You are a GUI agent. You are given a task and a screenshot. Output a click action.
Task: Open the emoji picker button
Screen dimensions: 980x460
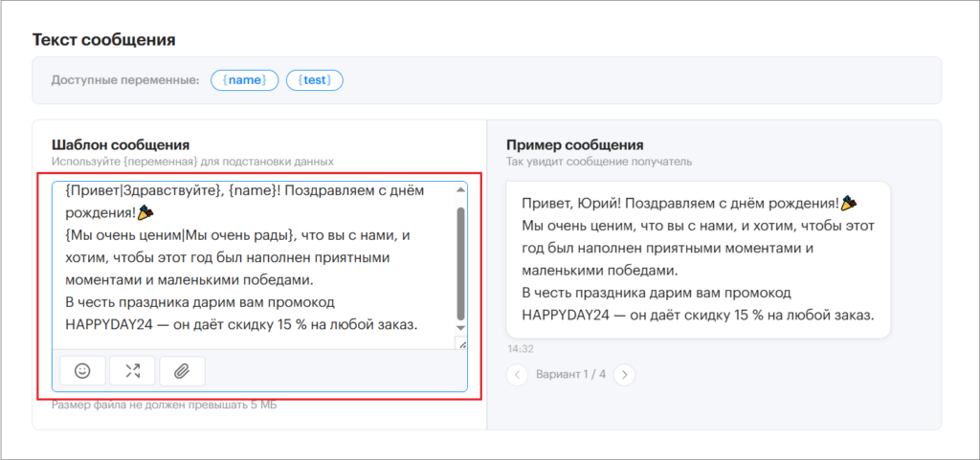(x=82, y=371)
